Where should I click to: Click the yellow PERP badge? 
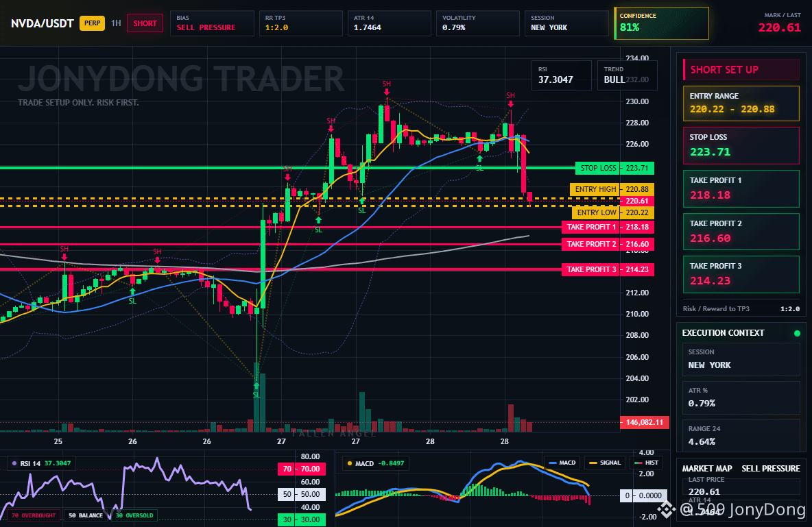point(92,23)
